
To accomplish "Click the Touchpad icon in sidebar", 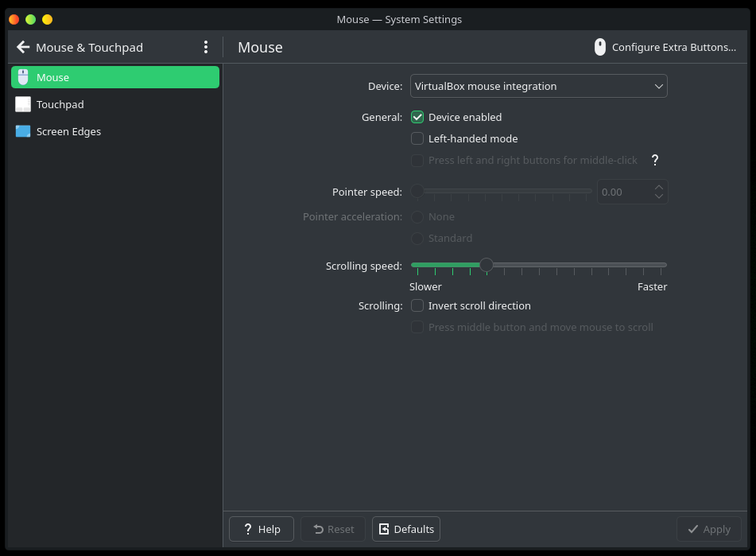I will click(23, 104).
